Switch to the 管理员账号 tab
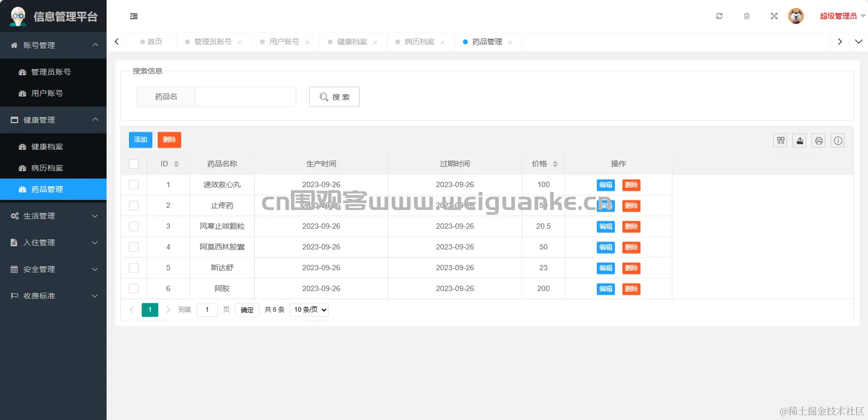Screen dimensions: 868x420 (x=213, y=42)
